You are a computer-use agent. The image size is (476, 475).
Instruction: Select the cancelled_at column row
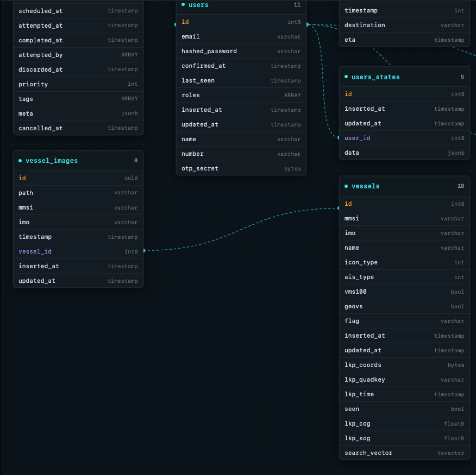[x=78, y=128]
